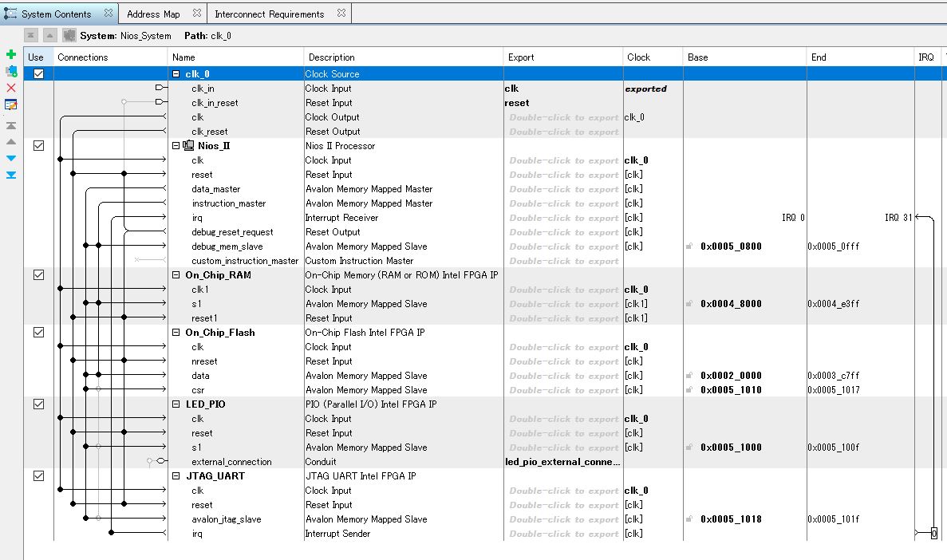Click the red X remove icon
Image resolution: width=947 pixels, height=560 pixels.
[11, 88]
